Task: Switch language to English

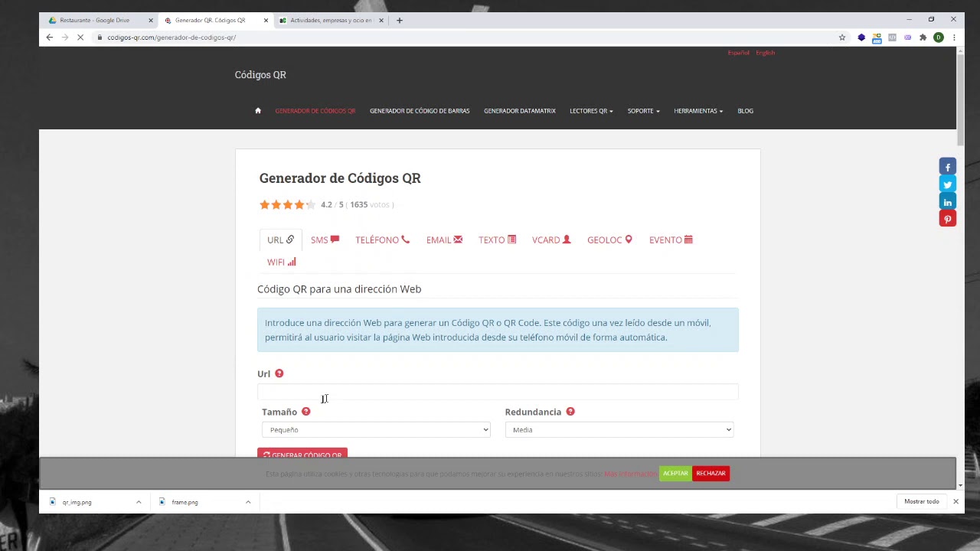Action: [x=766, y=53]
